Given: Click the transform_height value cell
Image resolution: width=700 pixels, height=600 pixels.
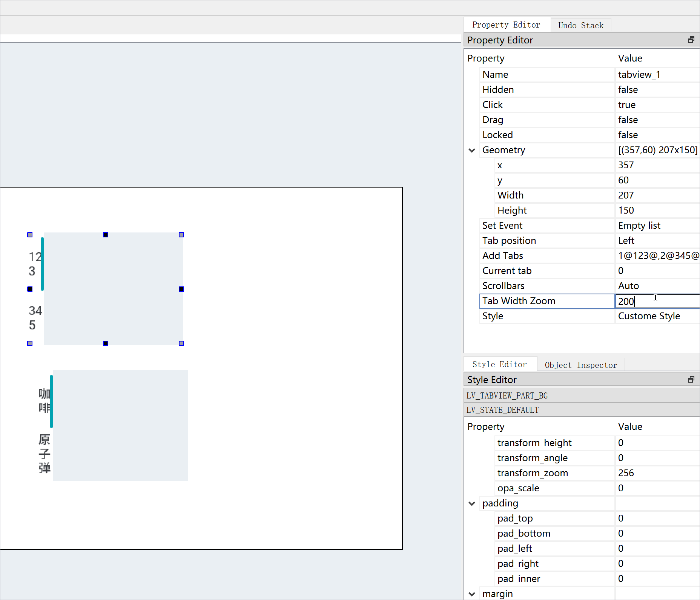Looking at the screenshot, I should pyautogui.click(x=657, y=443).
